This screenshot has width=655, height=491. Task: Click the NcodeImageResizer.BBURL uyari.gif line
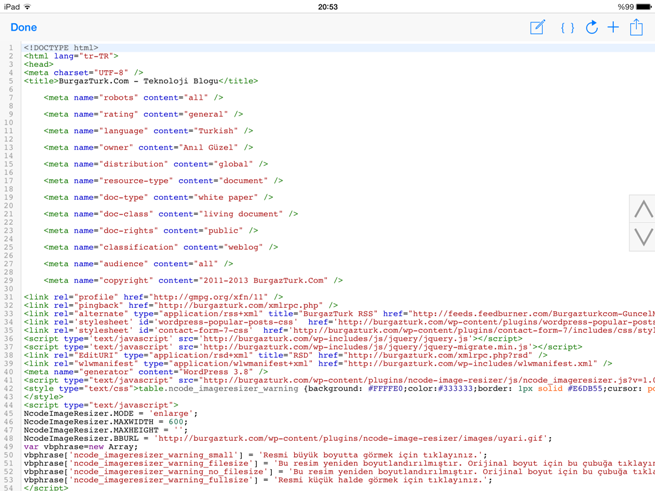(x=288, y=438)
